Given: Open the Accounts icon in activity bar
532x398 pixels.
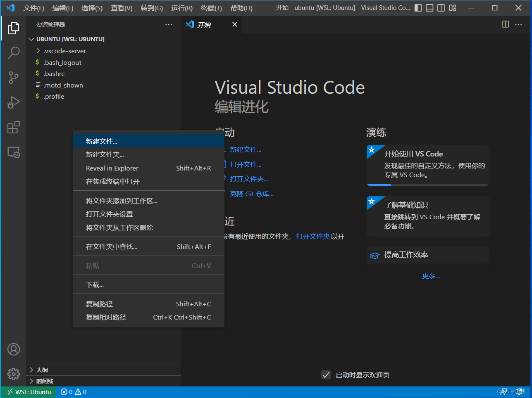Looking at the screenshot, I should [x=14, y=349].
